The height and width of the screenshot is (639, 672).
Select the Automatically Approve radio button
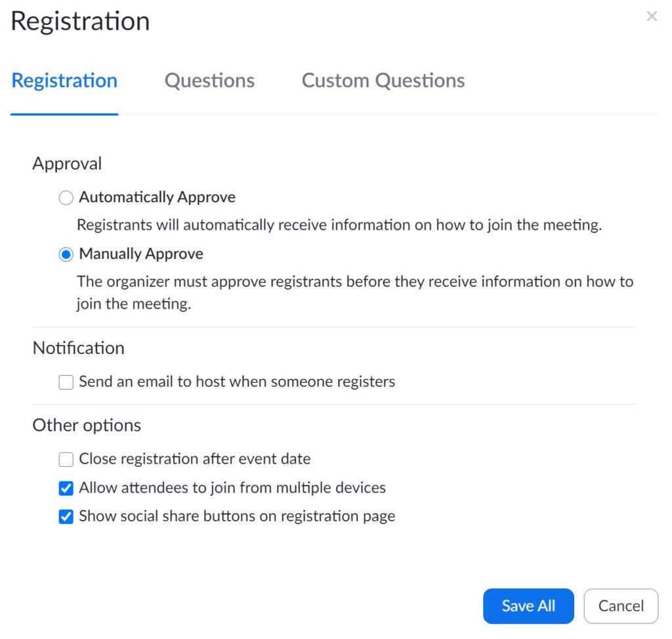(x=66, y=198)
